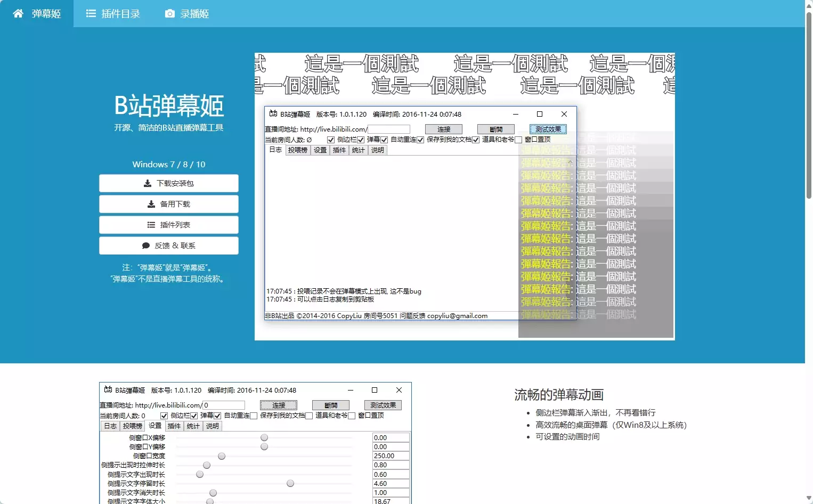Viewport: 813px width, 504px height.
Task: Select 投喂榜 tab in the settings-tab window
Action: (133, 426)
